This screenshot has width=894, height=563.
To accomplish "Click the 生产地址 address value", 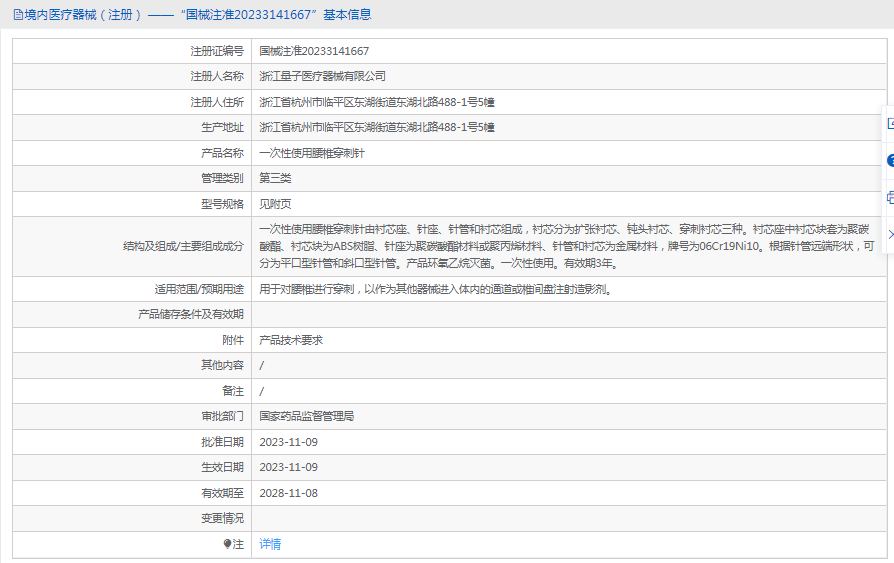I will 377,127.
